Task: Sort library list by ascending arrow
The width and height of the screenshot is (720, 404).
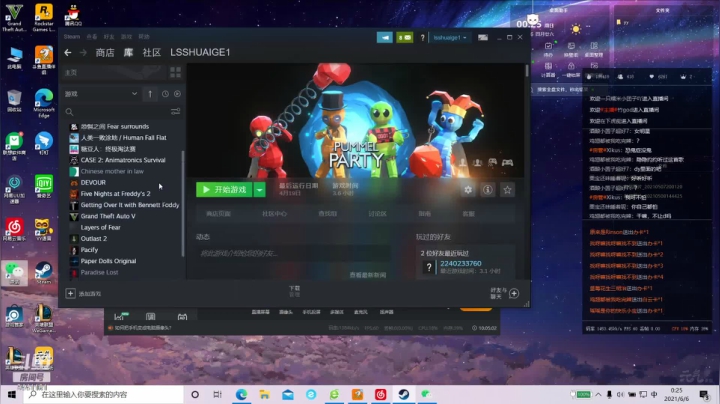Action: click(150, 94)
